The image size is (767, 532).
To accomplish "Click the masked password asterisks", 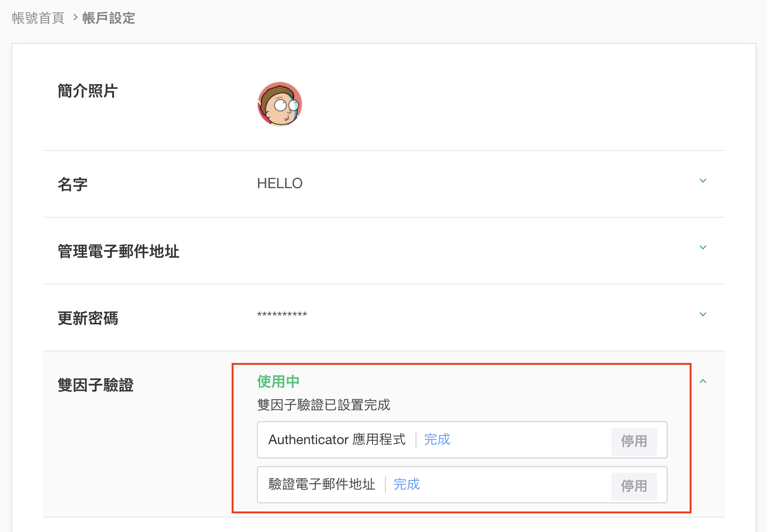I will [282, 315].
